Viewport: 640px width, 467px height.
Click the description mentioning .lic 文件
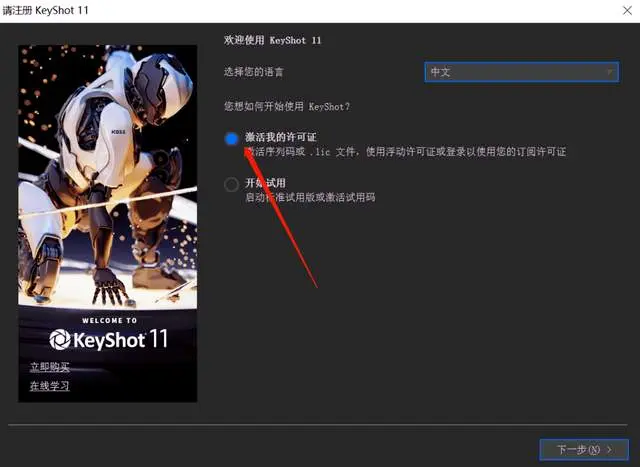click(x=406, y=152)
